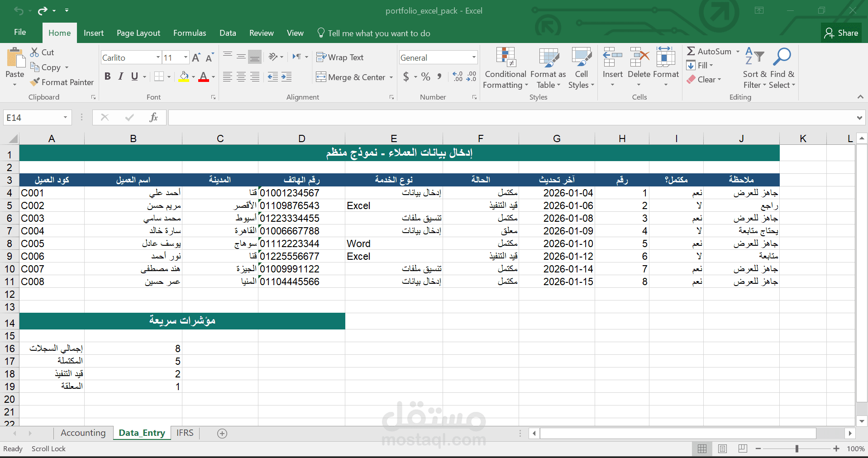Open the font size dropdown
The width and height of the screenshot is (868, 458).
186,57
